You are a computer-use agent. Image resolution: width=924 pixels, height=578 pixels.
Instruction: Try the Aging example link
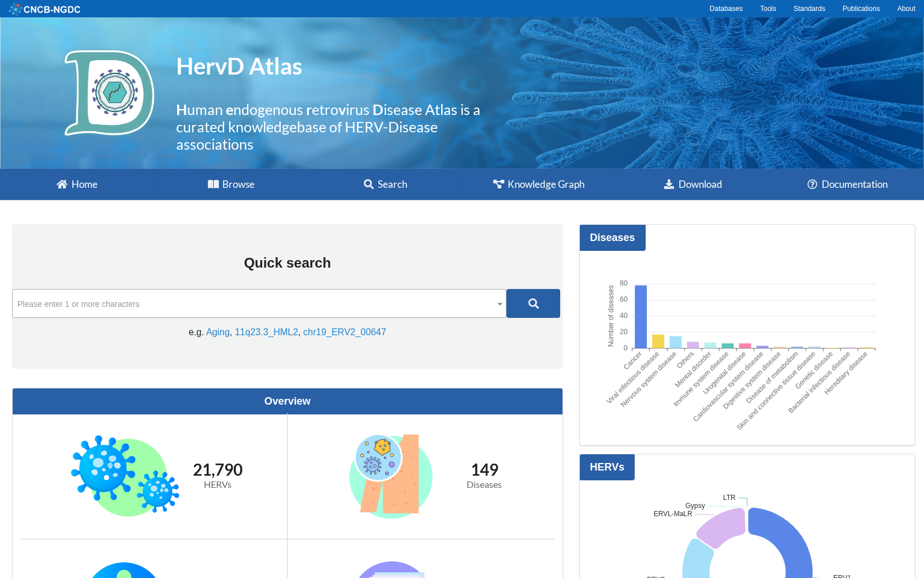point(218,332)
